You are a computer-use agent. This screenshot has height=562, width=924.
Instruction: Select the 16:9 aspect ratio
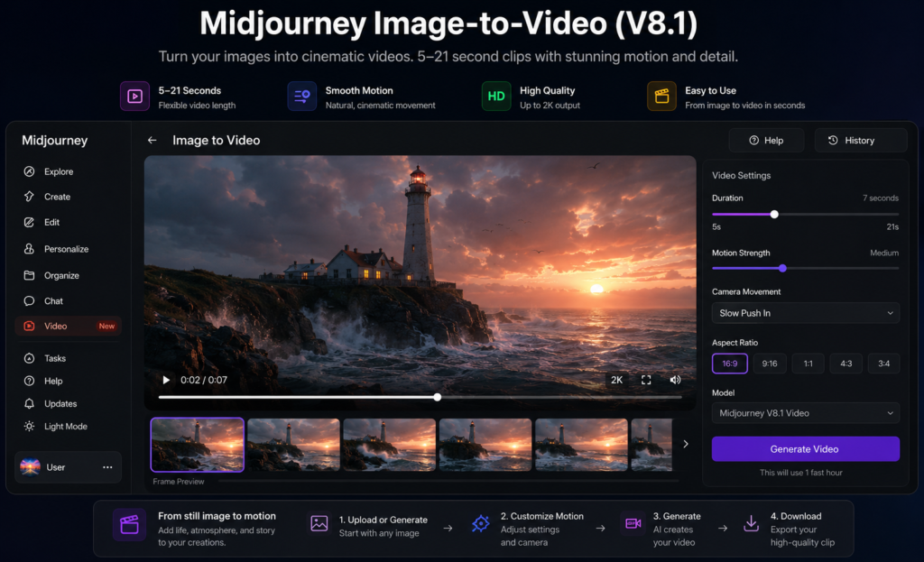(x=729, y=364)
